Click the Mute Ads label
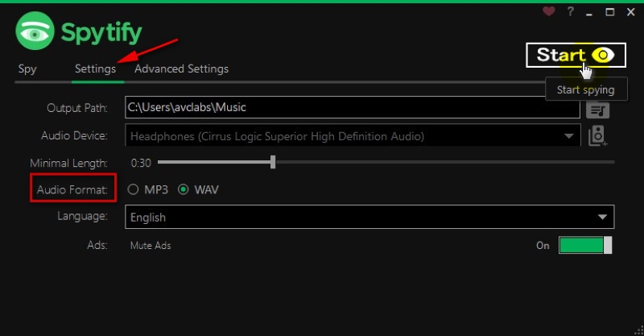Image resolution: width=644 pixels, height=336 pixels. [x=151, y=246]
